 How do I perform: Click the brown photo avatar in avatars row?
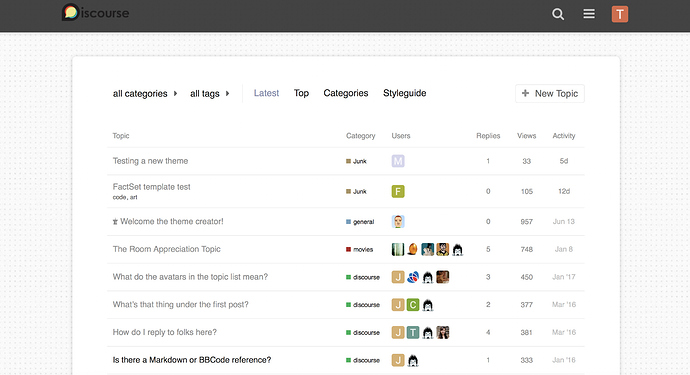(443, 277)
